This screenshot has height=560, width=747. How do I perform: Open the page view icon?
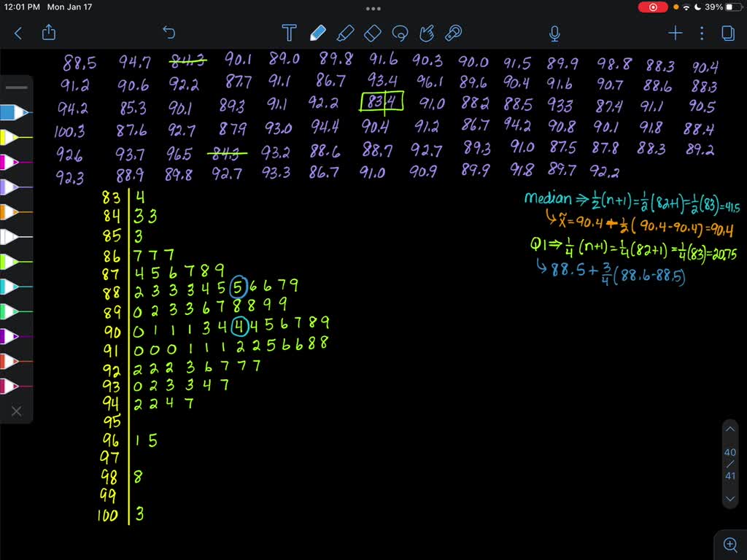coord(727,33)
